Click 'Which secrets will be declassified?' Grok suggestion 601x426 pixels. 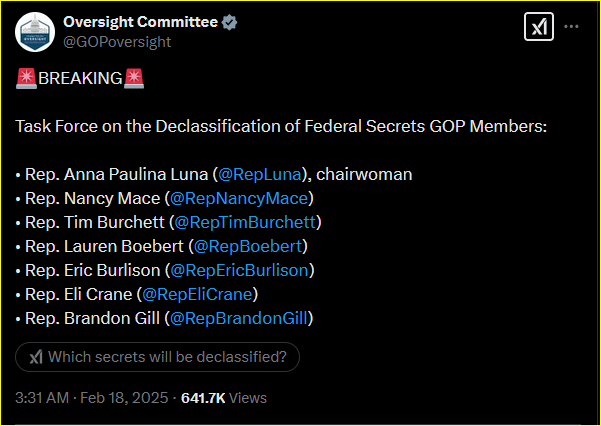click(157, 357)
